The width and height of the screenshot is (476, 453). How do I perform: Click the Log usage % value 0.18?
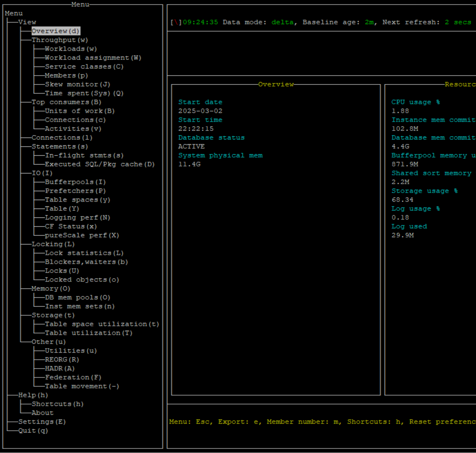[400, 217]
